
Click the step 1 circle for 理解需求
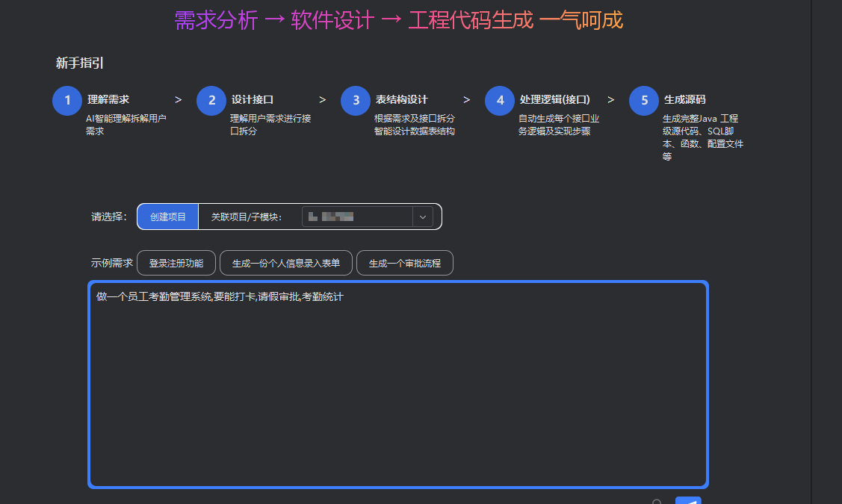(x=67, y=100)
